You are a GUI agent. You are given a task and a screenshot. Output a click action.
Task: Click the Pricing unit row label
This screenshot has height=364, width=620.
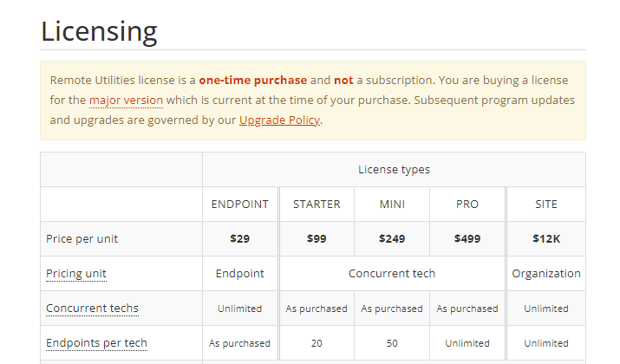(76, 274)
